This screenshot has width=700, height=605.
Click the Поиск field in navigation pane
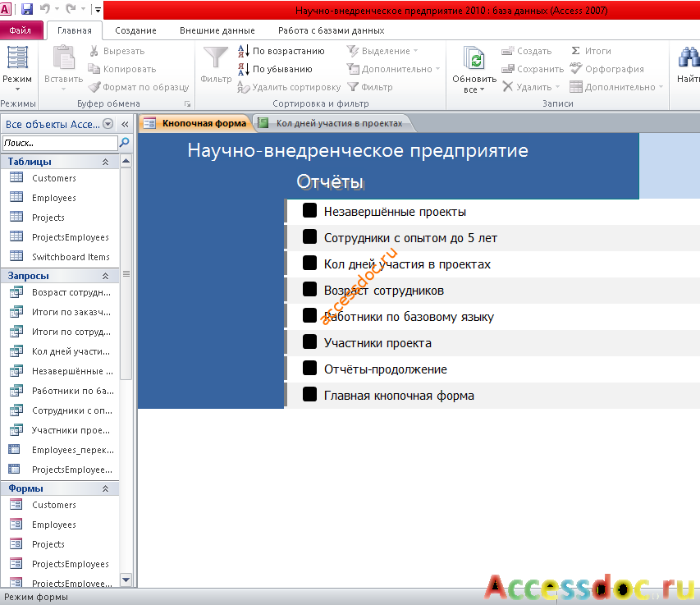[59, 143]
